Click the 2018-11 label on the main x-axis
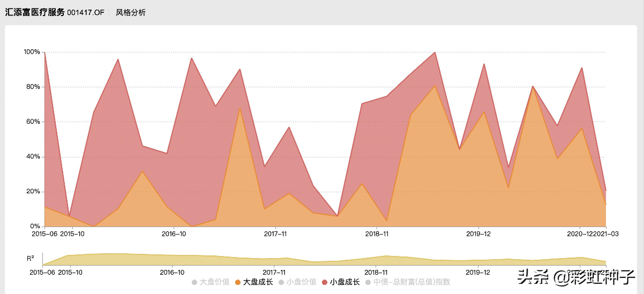 click(x=377, y=234)
